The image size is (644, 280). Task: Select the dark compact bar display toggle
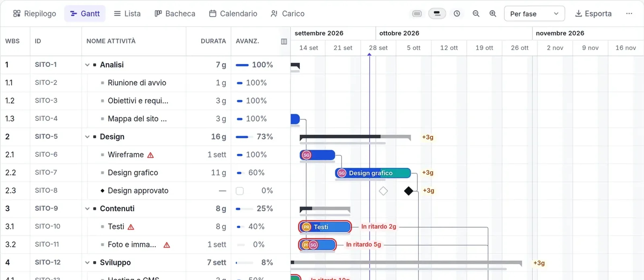click(437, 14)
